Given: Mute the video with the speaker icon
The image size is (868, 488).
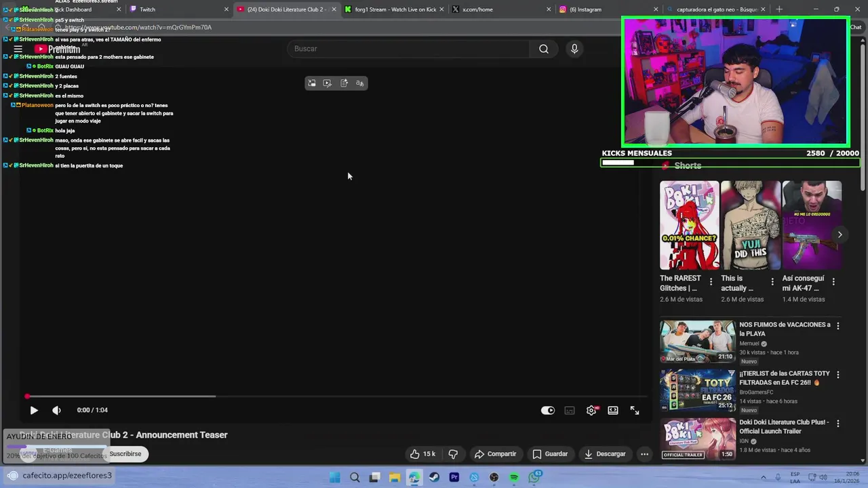Looking at the screenshot, I should [56, 410].
